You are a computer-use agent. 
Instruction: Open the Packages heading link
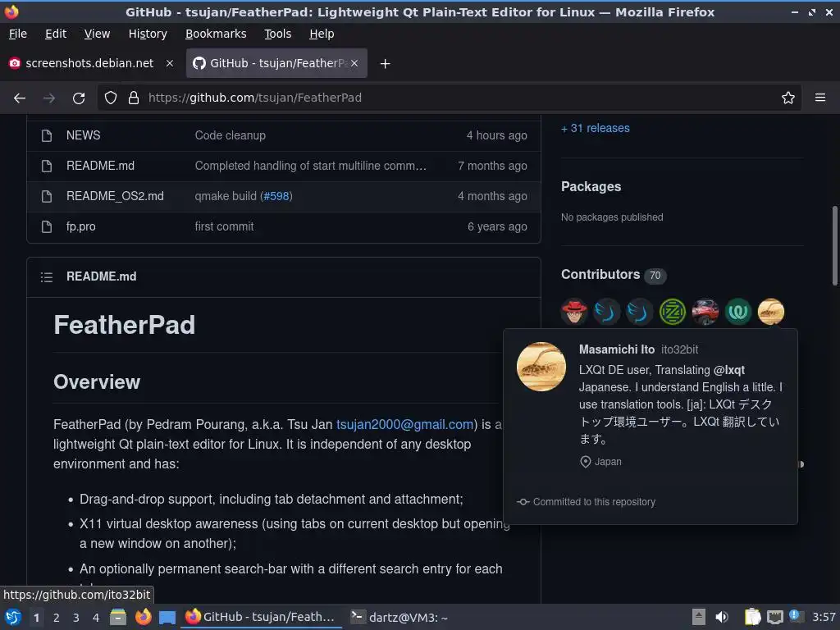[591, 186]
